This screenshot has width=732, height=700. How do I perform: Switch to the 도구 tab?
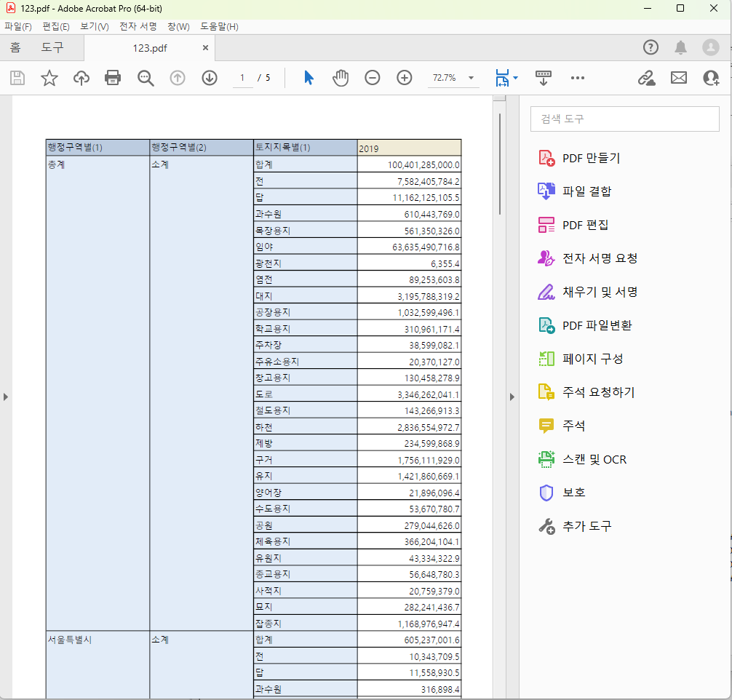(52, 47)
